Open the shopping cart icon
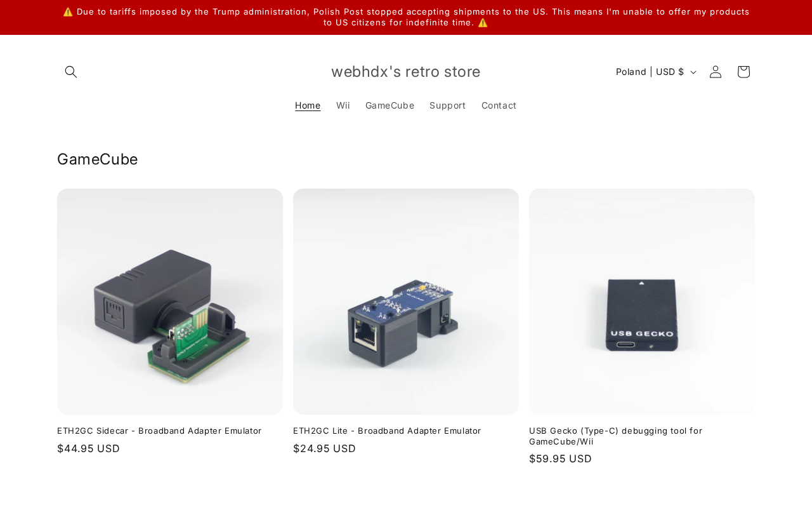812x508 pixels. point(743,72)
